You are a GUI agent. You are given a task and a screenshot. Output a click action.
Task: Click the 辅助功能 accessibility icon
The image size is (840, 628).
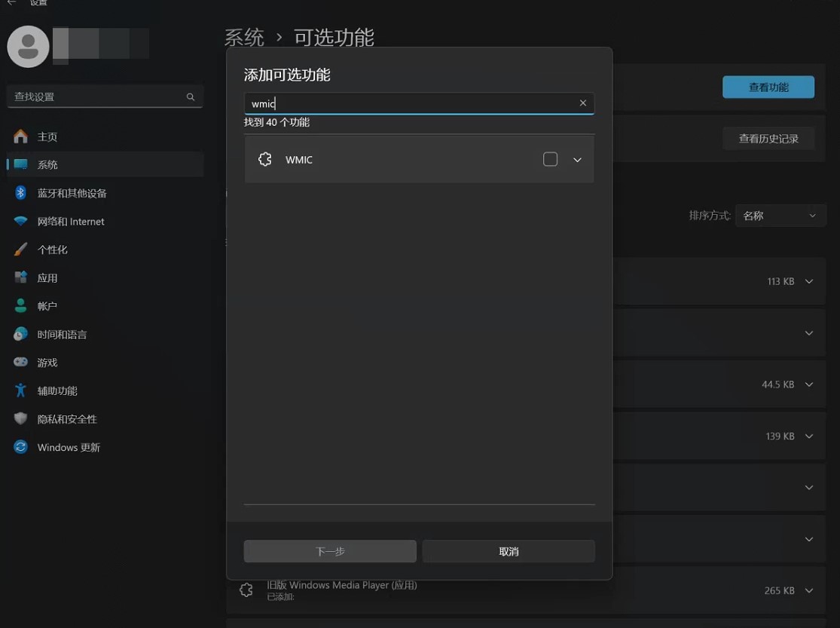click(x=20, y=391)
